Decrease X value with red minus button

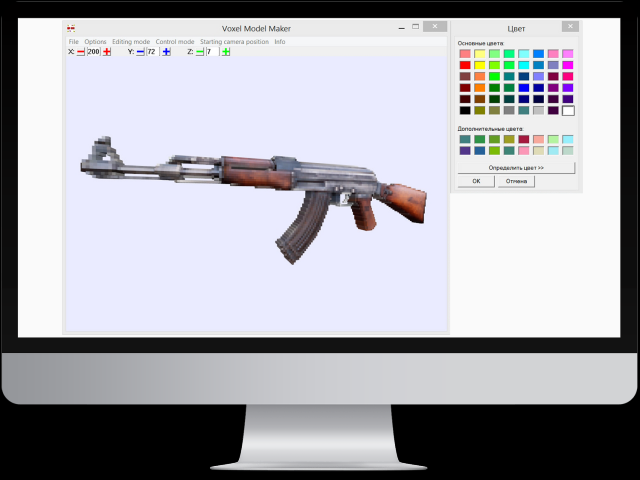pos(81,52)
